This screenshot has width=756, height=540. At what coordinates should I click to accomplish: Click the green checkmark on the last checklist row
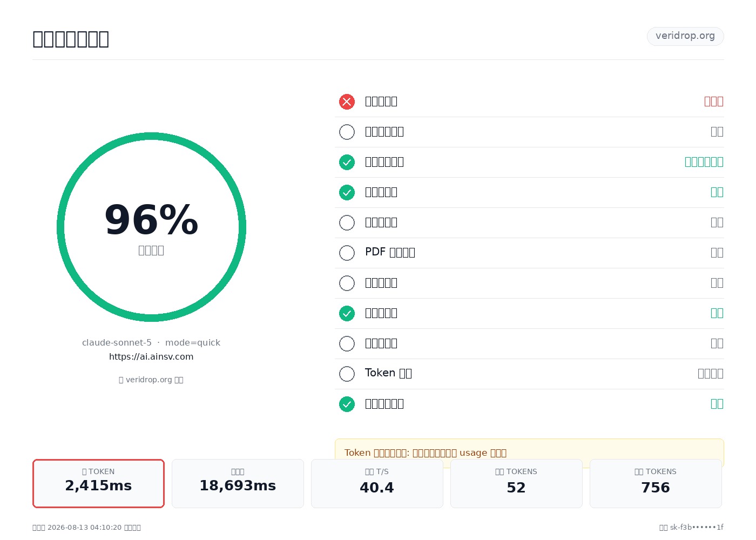point(347,404)
